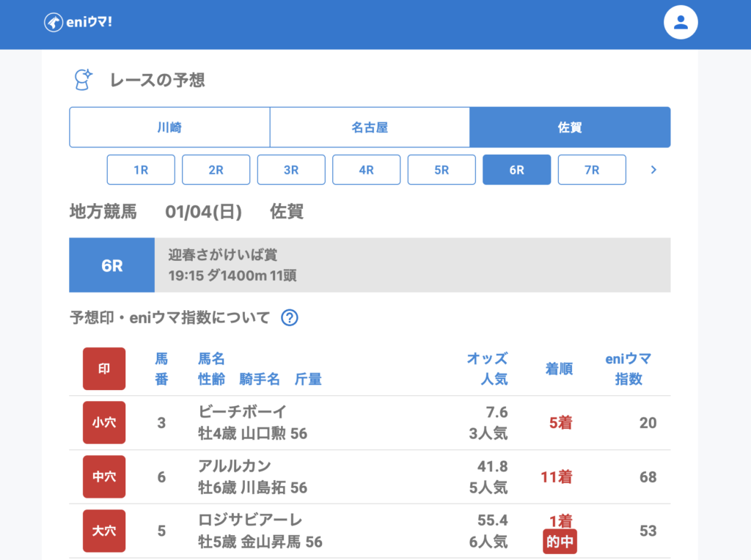Click the 印 column header badge
The height and width of the screenshot is (560, 751).
[x=104, y=369]
